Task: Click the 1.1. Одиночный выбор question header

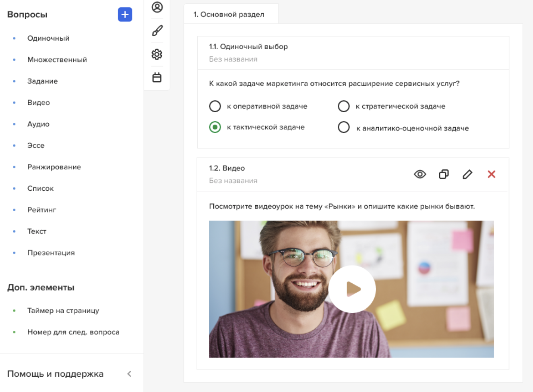Action: tap(248, 47)
